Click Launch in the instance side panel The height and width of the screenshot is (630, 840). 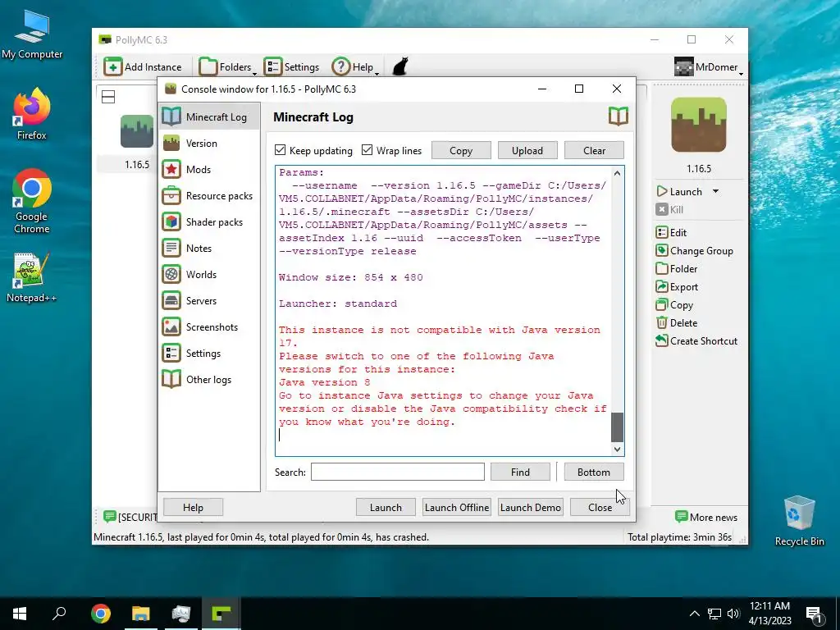[x=680, y=191]
